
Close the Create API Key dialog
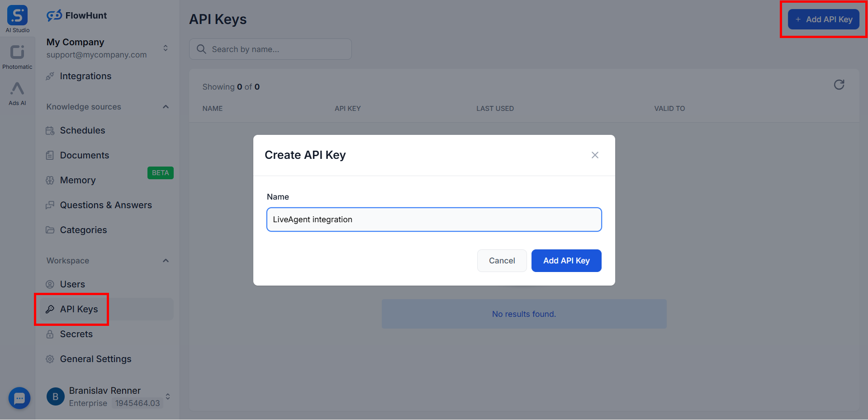[x=594, y=155]
